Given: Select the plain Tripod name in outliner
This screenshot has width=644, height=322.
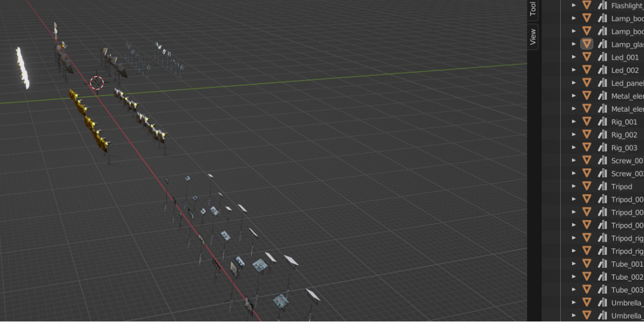Looking at the screenshot, I should click(622, 187).
